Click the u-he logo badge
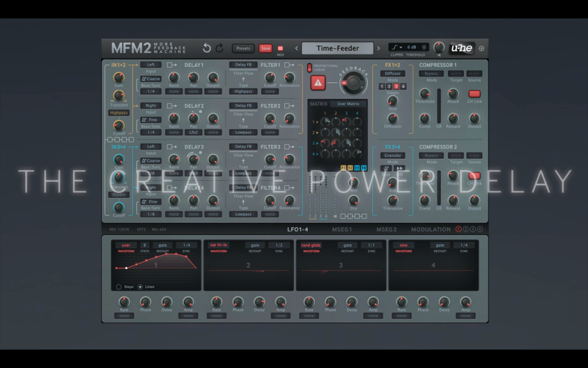588x368 pixels. click(x=462, y=48)
